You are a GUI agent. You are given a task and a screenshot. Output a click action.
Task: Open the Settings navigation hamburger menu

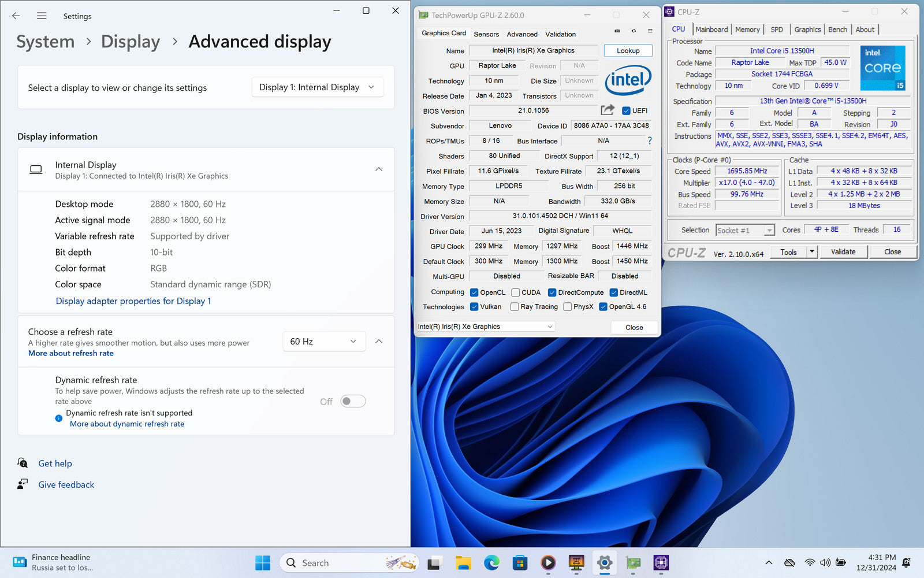click(42, 16)
